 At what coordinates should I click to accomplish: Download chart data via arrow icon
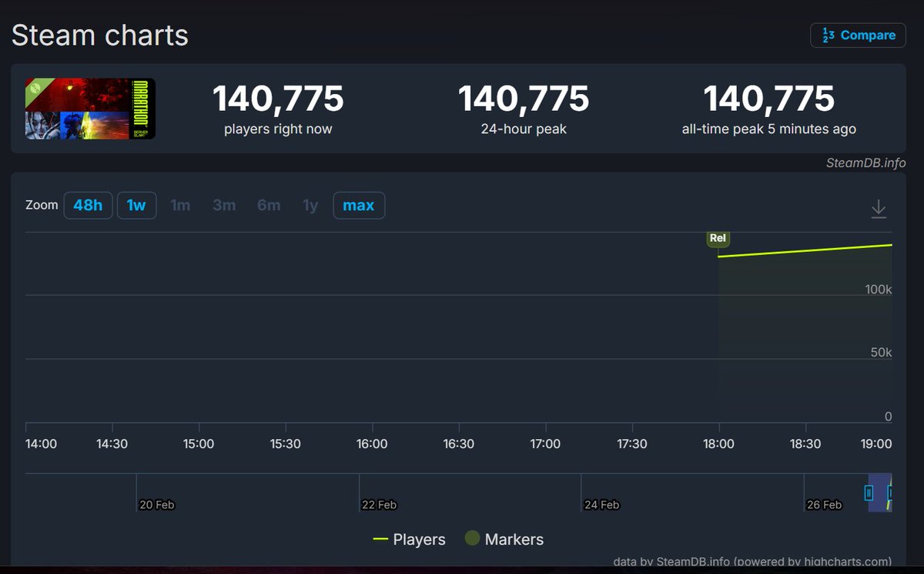point(879,209)
